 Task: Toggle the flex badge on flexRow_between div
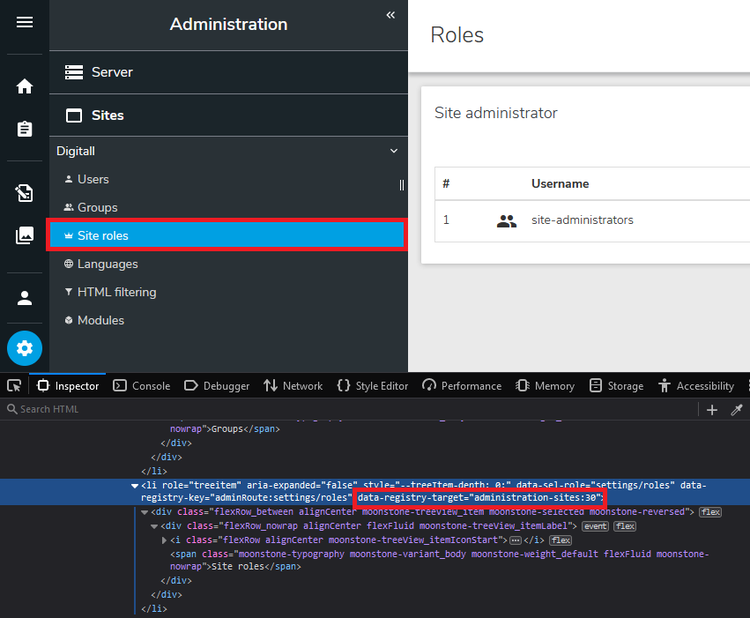click(x=710, y=512)
